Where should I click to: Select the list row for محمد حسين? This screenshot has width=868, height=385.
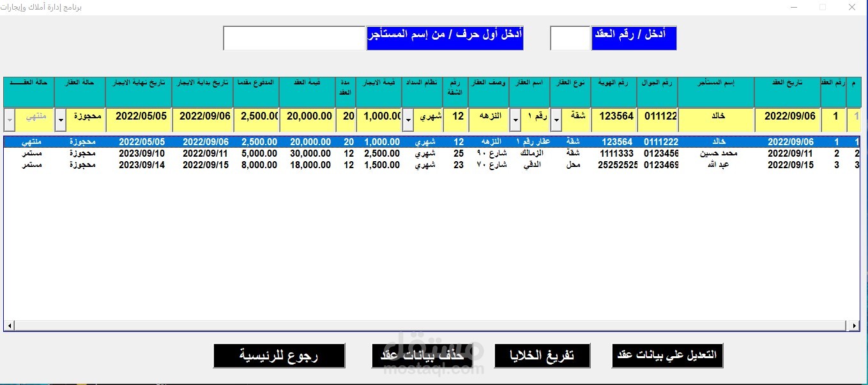[432, 153]
